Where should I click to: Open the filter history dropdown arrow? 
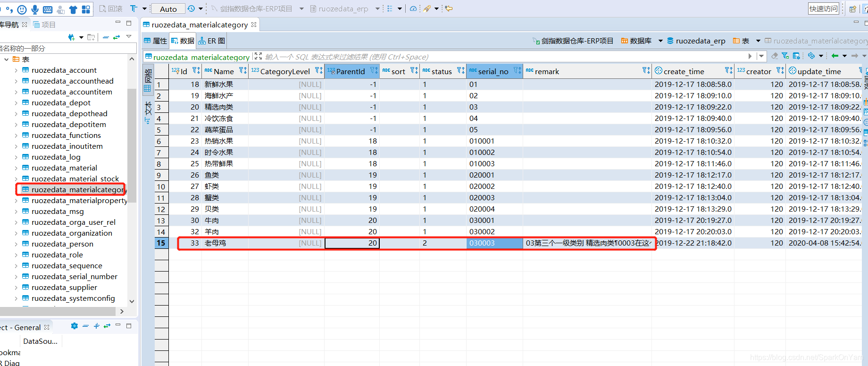761,56
